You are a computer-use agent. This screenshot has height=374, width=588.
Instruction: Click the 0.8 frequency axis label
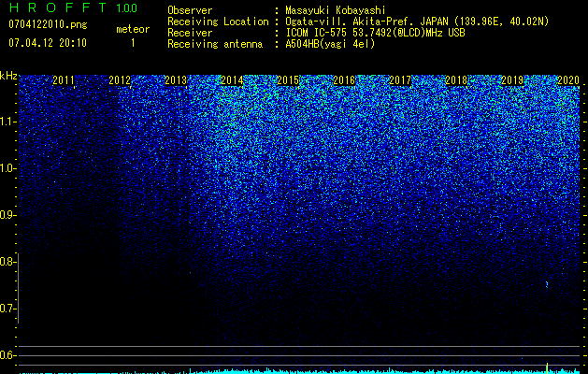point(8,262)
